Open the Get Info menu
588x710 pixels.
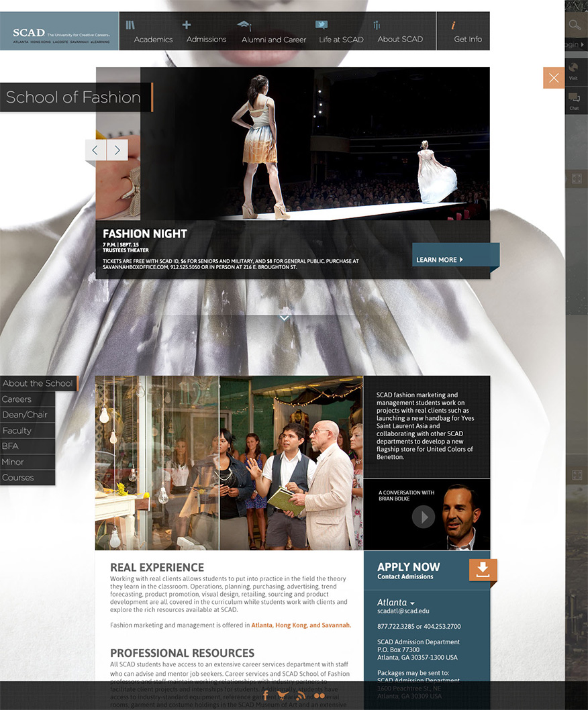pyautogui.click(x=467, y=40)
